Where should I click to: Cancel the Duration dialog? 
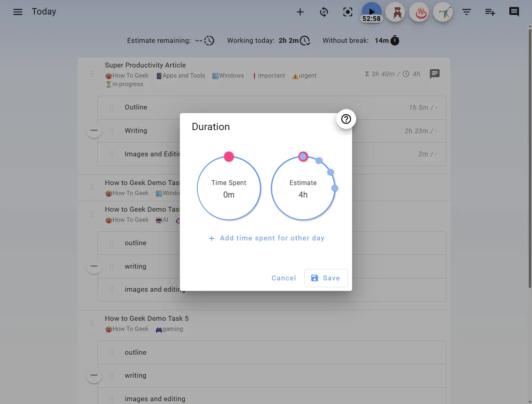[284, 278]
